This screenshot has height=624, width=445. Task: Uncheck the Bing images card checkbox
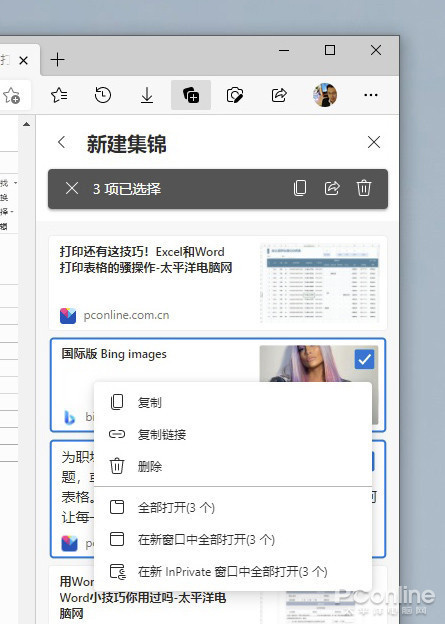coord(364,359)
